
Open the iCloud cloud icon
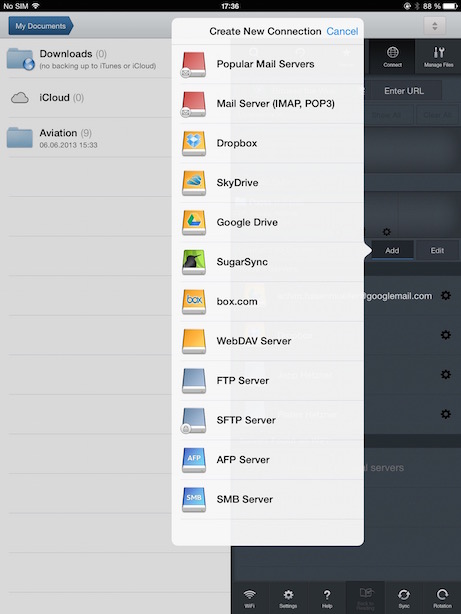click(x=20, y=98)
